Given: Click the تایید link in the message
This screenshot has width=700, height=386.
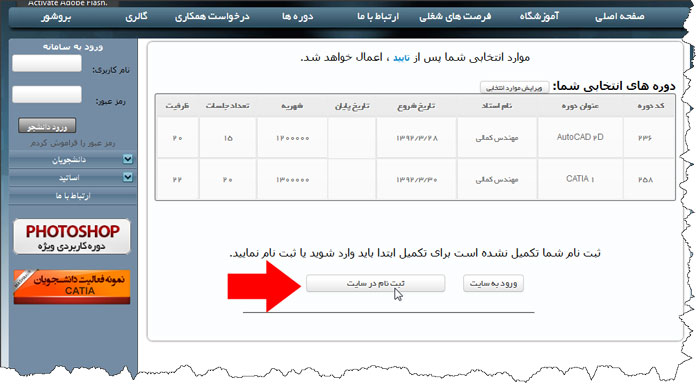Looking at the screenshot, I should tap(401, 58).
